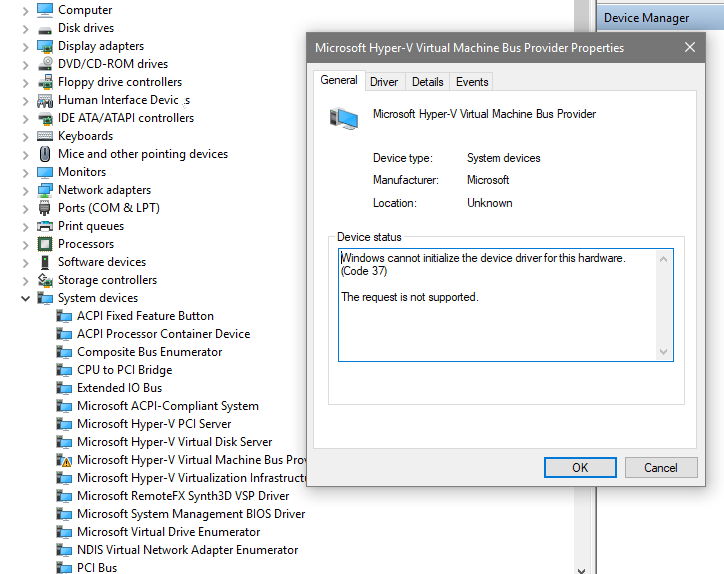Screen dimensions: 724x574
Task: Click the ACPI Fixed Feature Button icon
Action: click(64, 316)
